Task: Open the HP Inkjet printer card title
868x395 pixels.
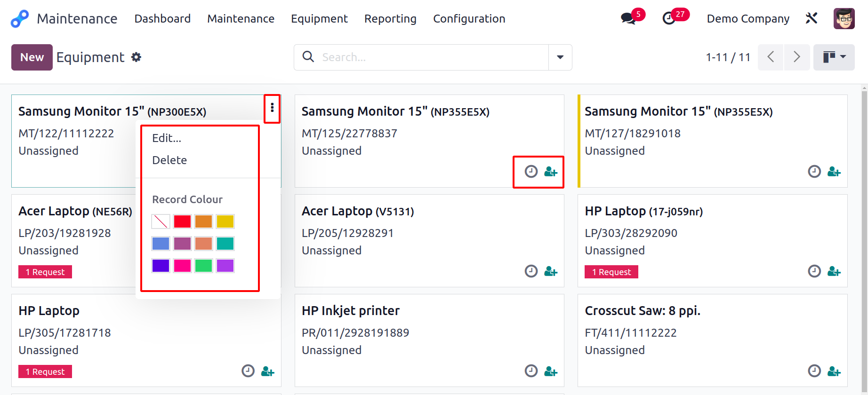Action: (x=351, y=311)
